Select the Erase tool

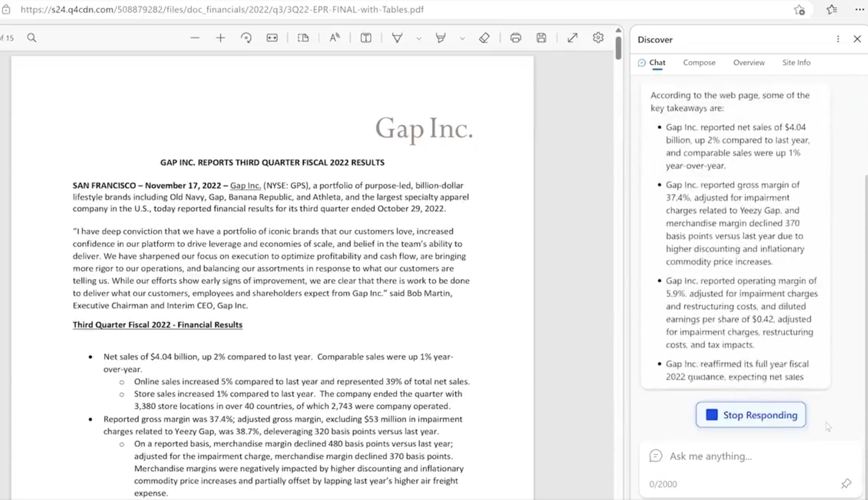[484, 38]
